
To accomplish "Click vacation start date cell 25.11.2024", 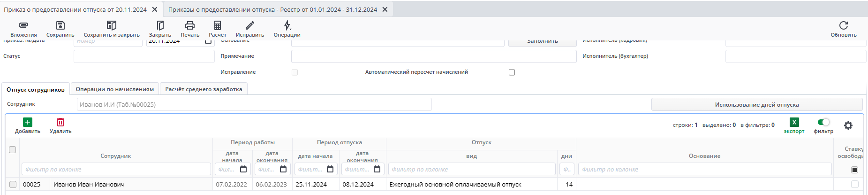I will click(x=316, y=184).
